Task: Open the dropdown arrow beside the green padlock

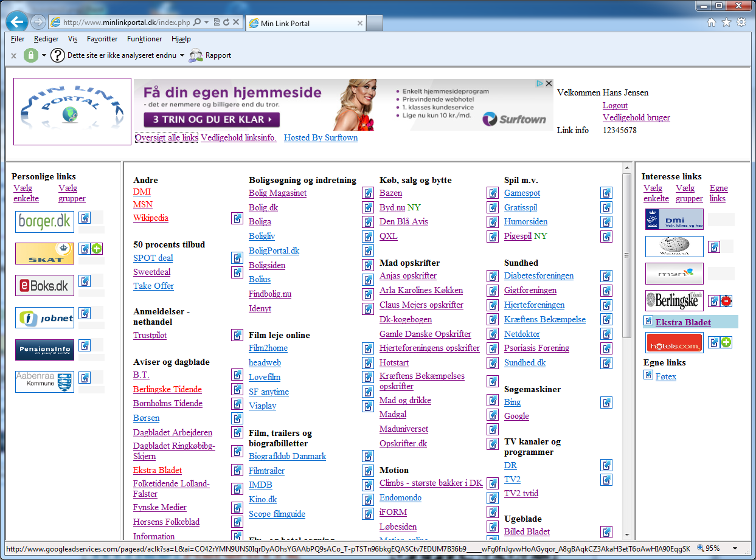Action: coord(44,55)
